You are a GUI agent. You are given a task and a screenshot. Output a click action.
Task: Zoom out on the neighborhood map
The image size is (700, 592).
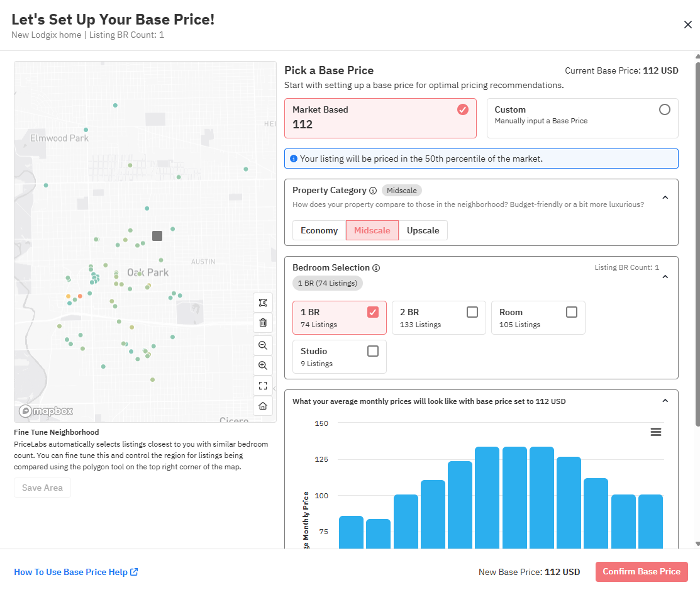[x=263, y=345]
